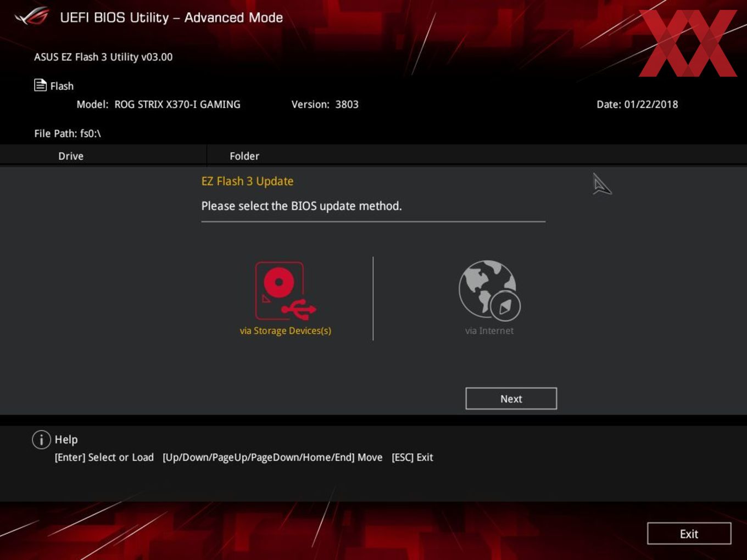Click 'Model: ROG STRIX X370-I GAMING' text

(158, 104)
